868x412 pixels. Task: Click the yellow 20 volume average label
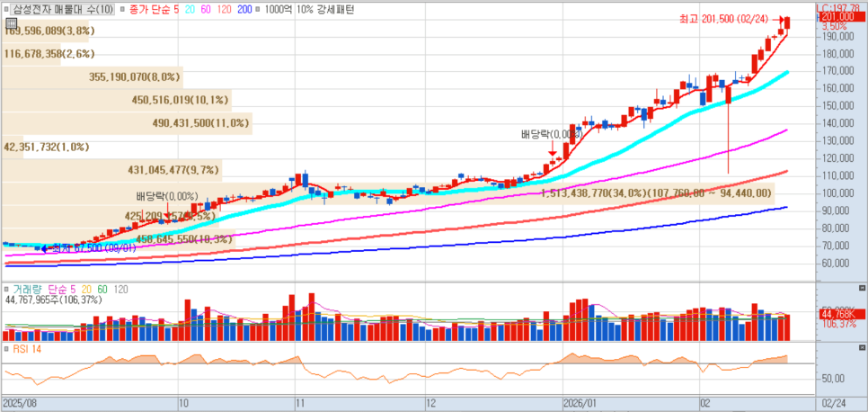(x=86, y=289)
